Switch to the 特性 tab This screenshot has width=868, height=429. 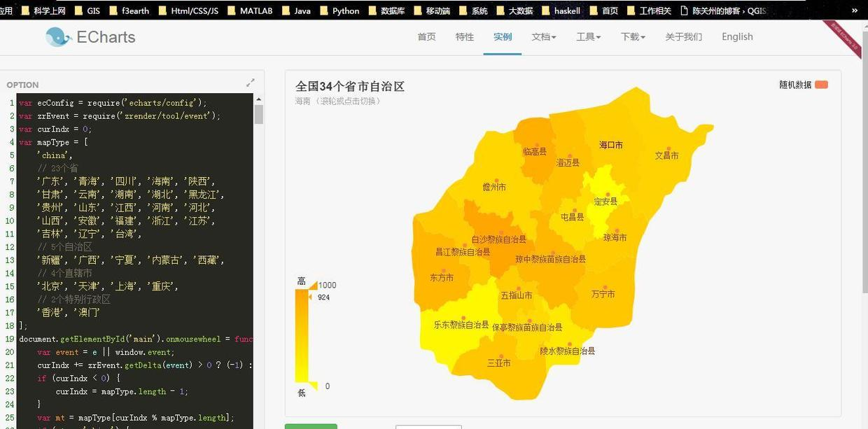464,36
